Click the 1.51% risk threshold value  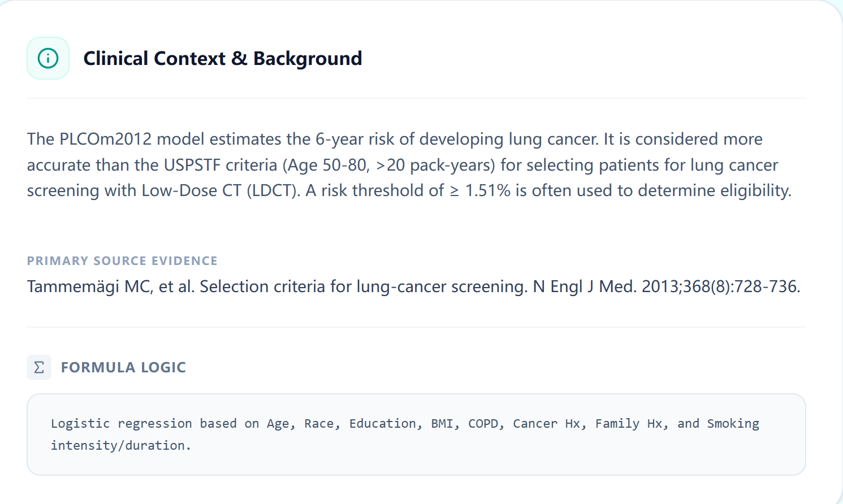coord(487,190)
